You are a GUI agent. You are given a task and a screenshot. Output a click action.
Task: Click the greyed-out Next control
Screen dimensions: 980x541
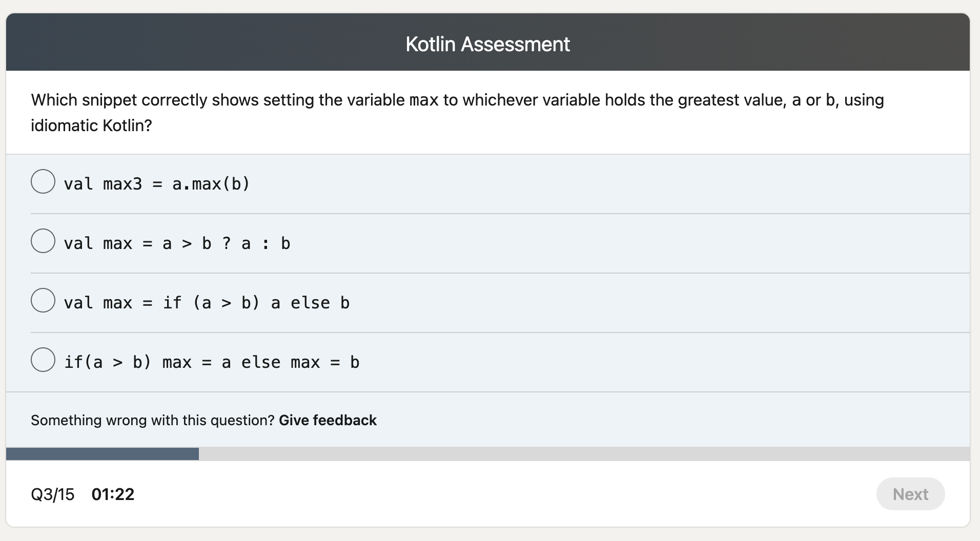pyautogui.click(x=910, y=494)
